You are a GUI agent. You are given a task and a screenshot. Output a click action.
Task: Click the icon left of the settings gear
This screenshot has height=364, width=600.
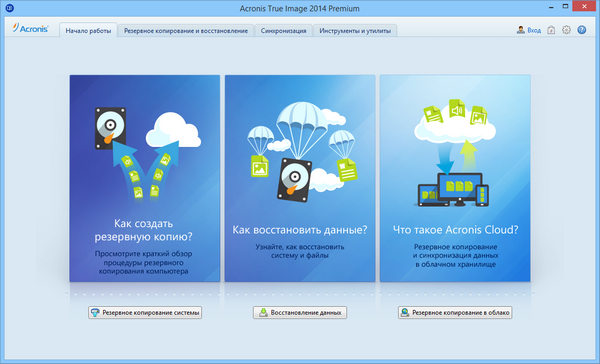coord(551,30)
